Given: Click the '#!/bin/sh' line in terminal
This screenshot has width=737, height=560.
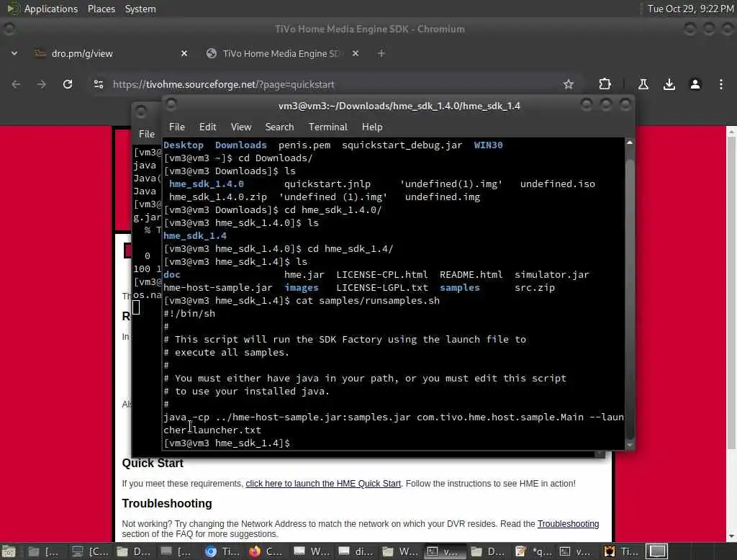Looking at the screenshot, I should tap(189, 314).
